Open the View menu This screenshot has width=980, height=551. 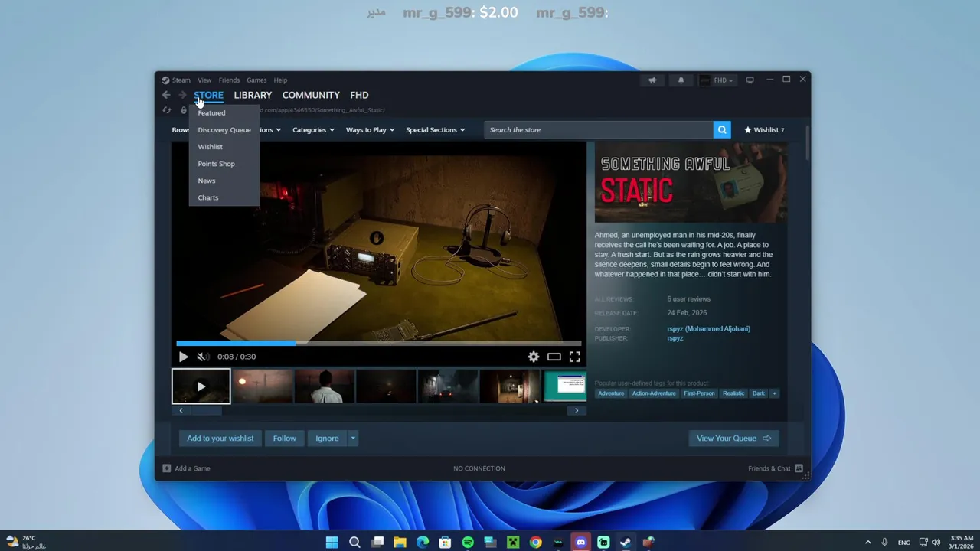click(x=204, y=80)
